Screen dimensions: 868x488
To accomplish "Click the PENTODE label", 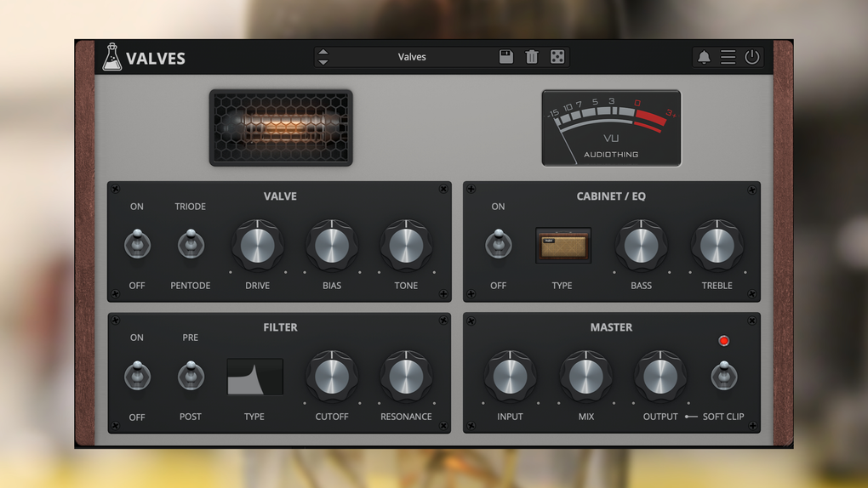I will (x=191, y=286).
